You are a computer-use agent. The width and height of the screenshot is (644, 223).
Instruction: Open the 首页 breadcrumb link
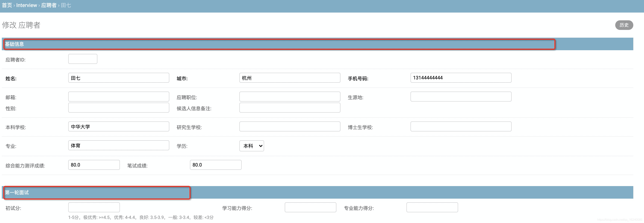point(7,5)
